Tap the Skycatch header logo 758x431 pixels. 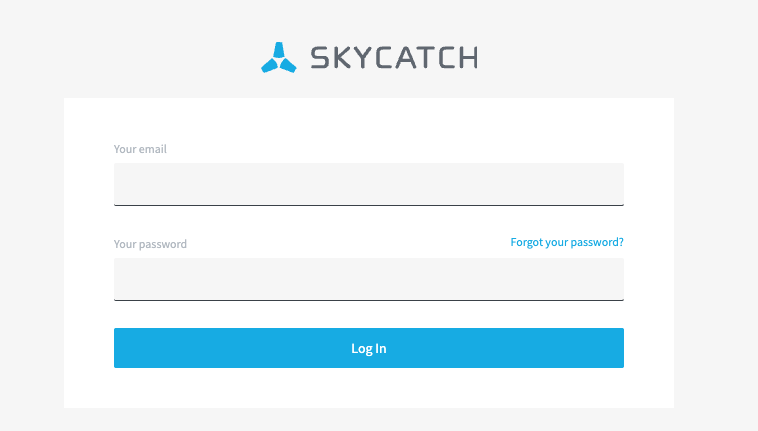pos(368,58)
